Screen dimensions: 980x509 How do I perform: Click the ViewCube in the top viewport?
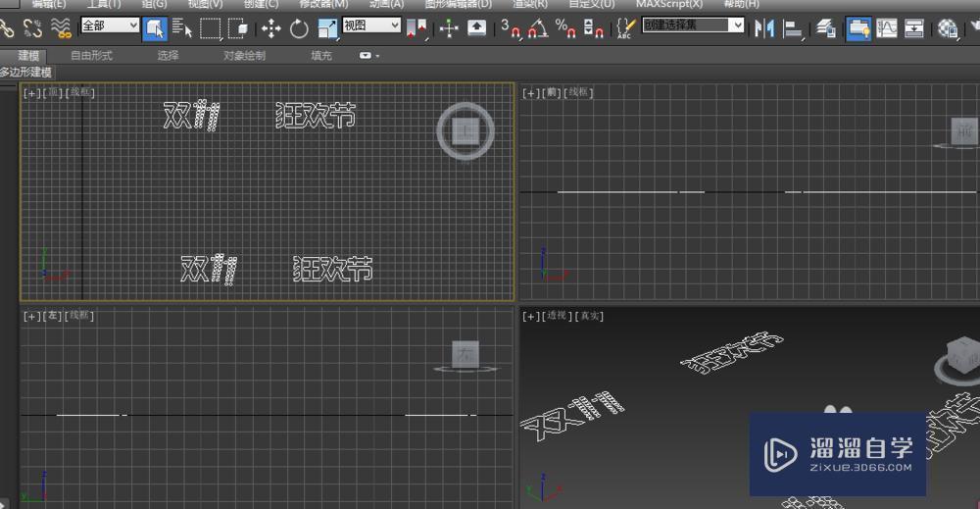[x=465, y=131]
